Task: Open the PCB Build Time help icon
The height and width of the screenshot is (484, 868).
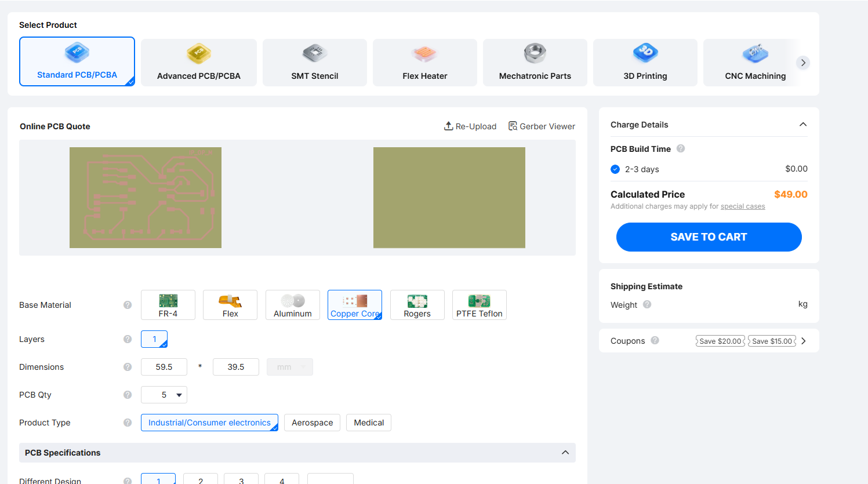Action: tap(681, 148)
